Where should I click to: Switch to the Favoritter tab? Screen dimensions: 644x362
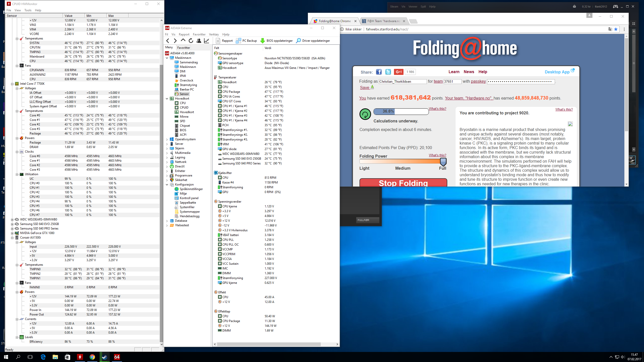click(183, 48)
